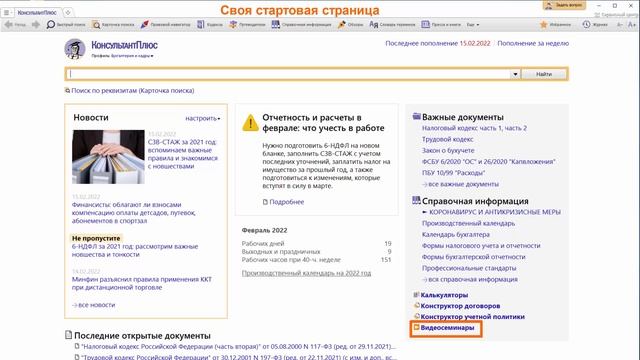Open Минфин разъяснил правила применения ККТ news
This screenshot has width=640, height=360.
click(x=142, y=283)
